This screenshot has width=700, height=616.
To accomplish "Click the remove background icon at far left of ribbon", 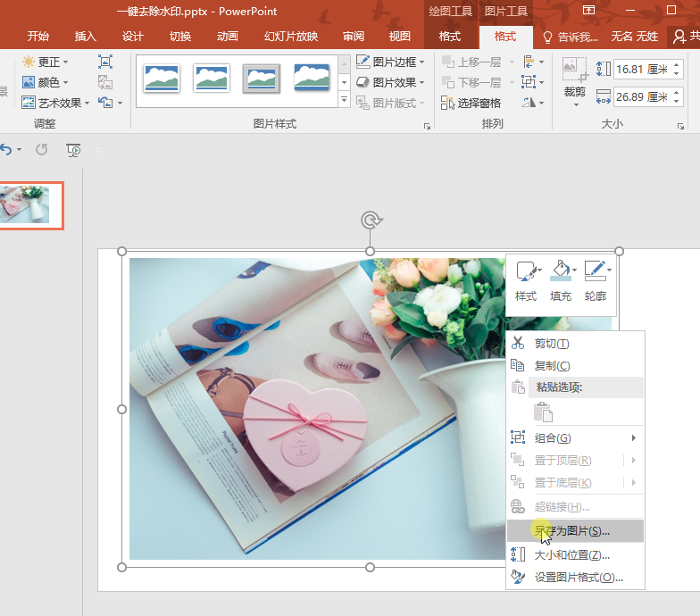I will coord(4,91).
